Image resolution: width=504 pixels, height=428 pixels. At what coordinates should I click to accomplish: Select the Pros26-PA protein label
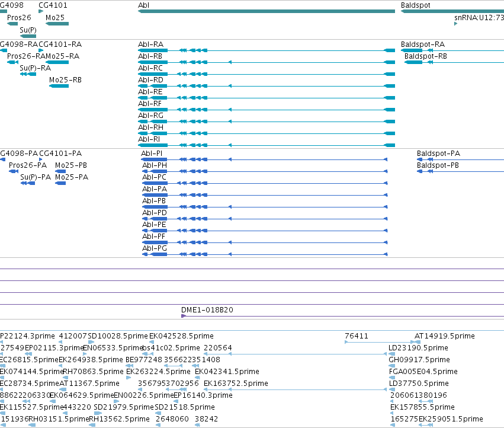click(28, 165)
